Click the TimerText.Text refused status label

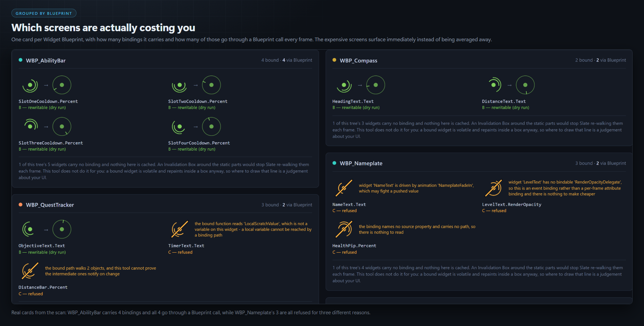pyautogui.click(x=180, y=252)
